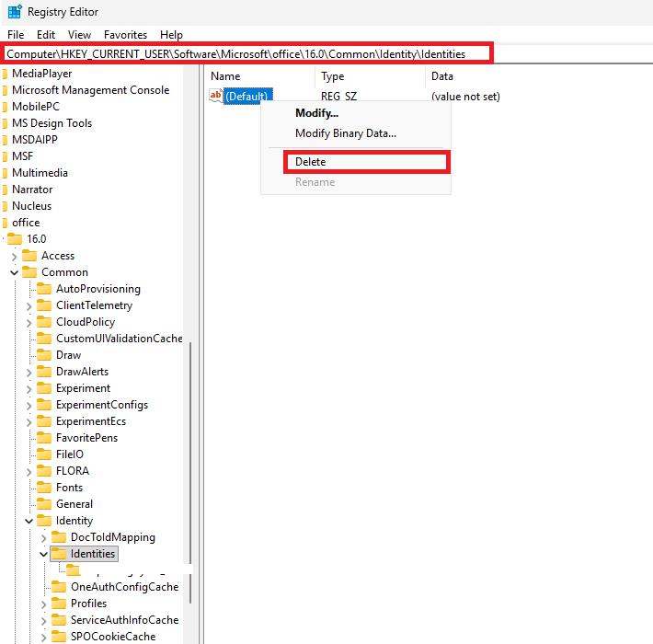653x644 pixels.
Task: Collapse the Identities key
Action: click(43, 554)
